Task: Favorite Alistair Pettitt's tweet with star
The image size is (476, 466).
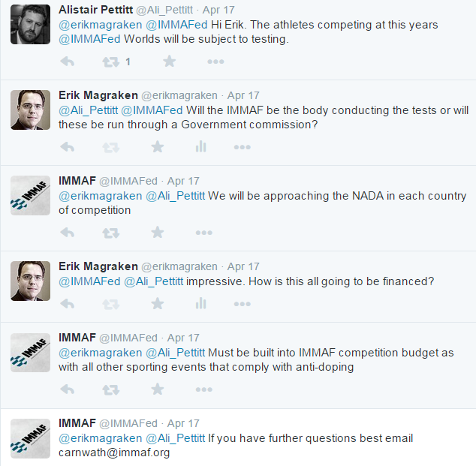Action: (x=170, y=62)
